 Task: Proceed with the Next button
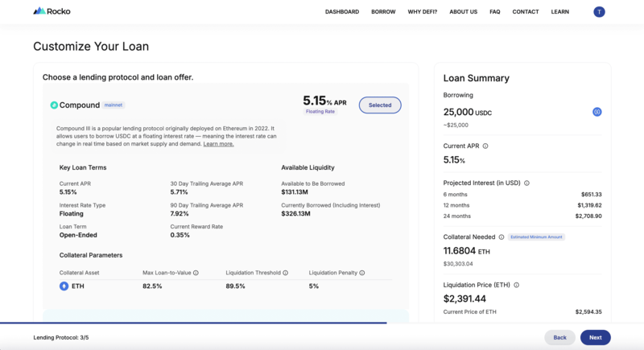coord(595,337)
